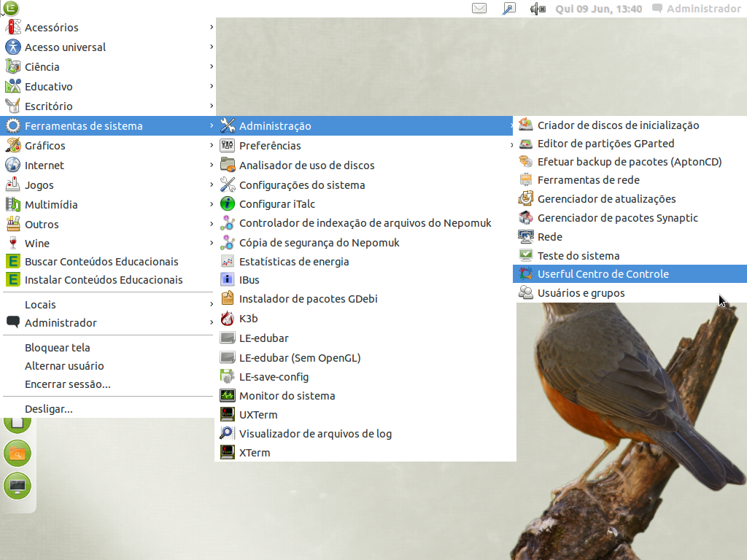Click the Gráficos palette icon
Screen dimensions: 747x560
[x=13, y=145]
